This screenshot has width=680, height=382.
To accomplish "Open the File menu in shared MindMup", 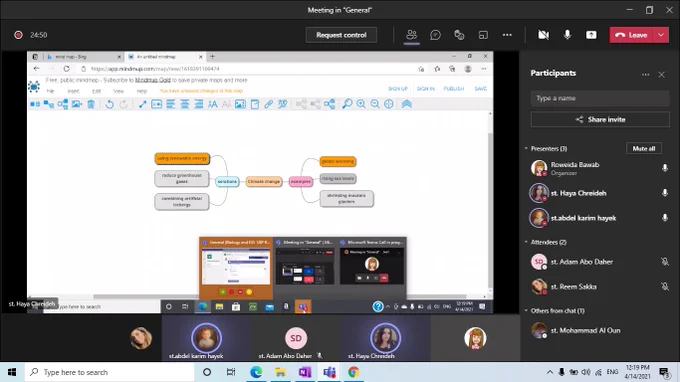I will coord(50,91).
